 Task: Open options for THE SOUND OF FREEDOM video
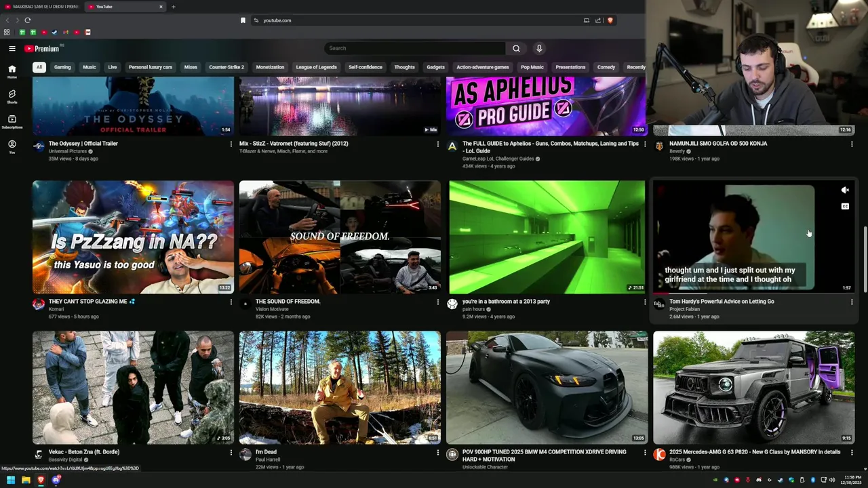437,302
